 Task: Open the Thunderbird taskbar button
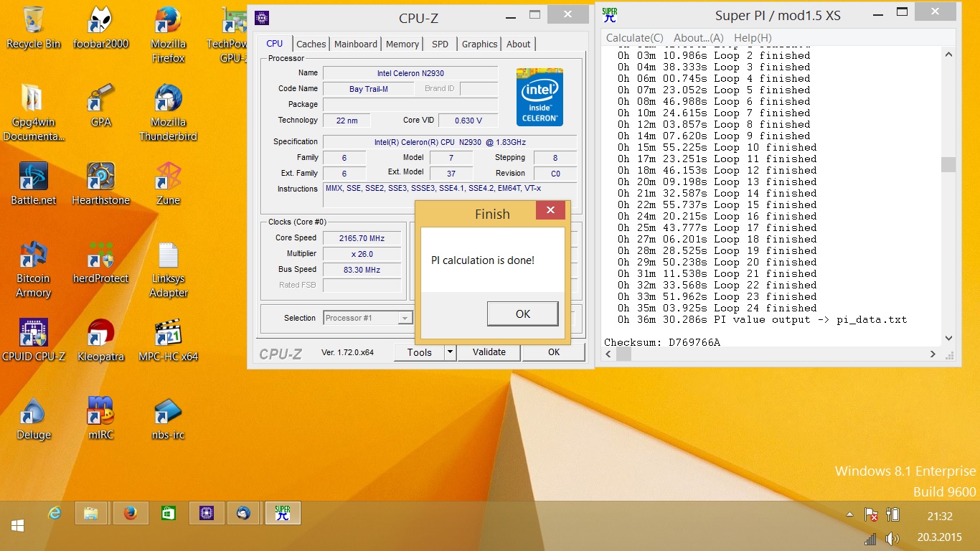tap(244, 513)
